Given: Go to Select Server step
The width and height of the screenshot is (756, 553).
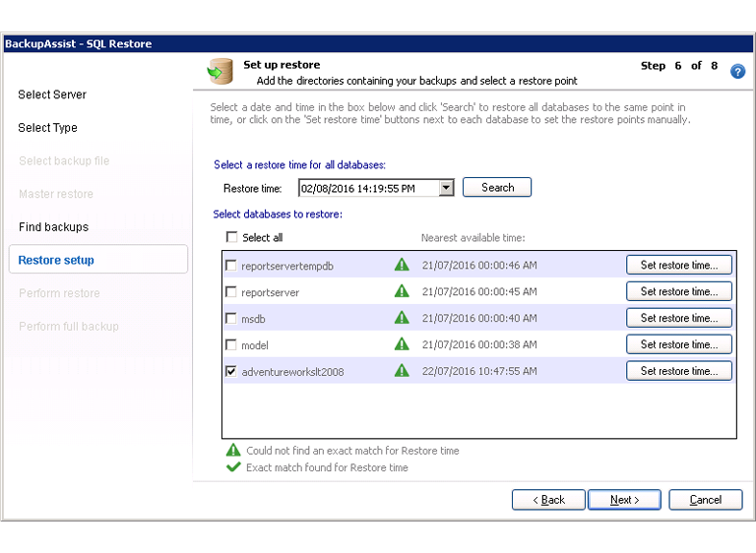Looking at the screenshot, I should 52,94.
